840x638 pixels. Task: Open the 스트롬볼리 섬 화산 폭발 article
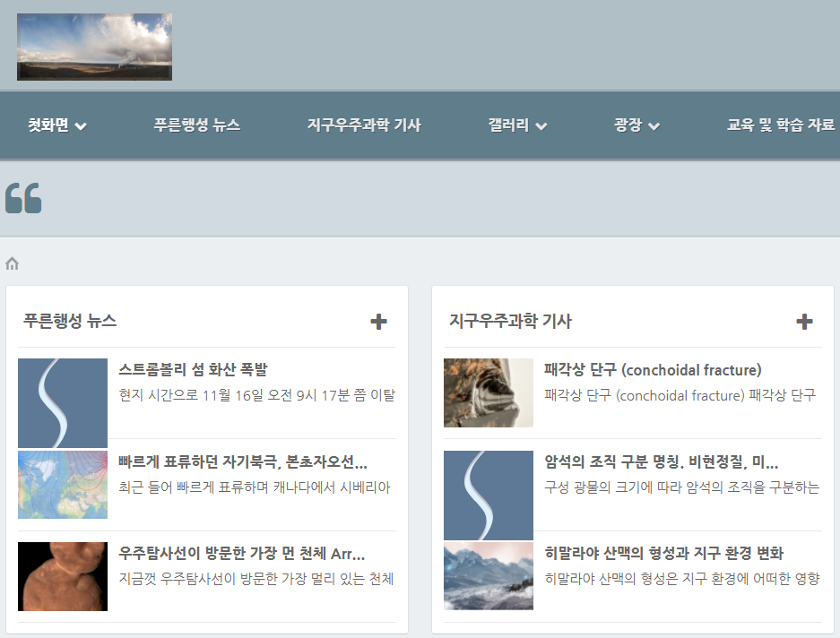[193, 370]
